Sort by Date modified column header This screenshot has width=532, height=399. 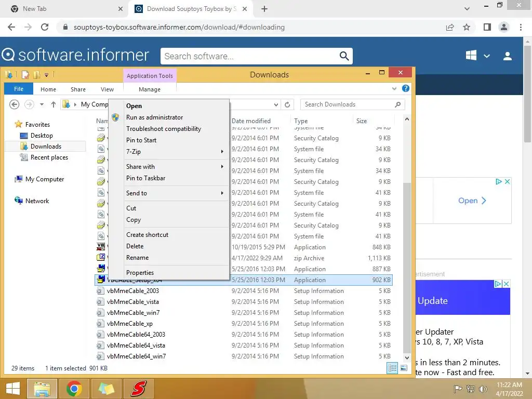(x=251, y=121)
